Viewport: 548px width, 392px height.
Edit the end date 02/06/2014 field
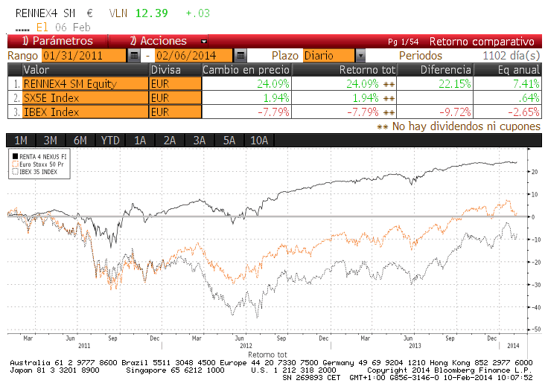pyautogui.click(x=194, y=56)
